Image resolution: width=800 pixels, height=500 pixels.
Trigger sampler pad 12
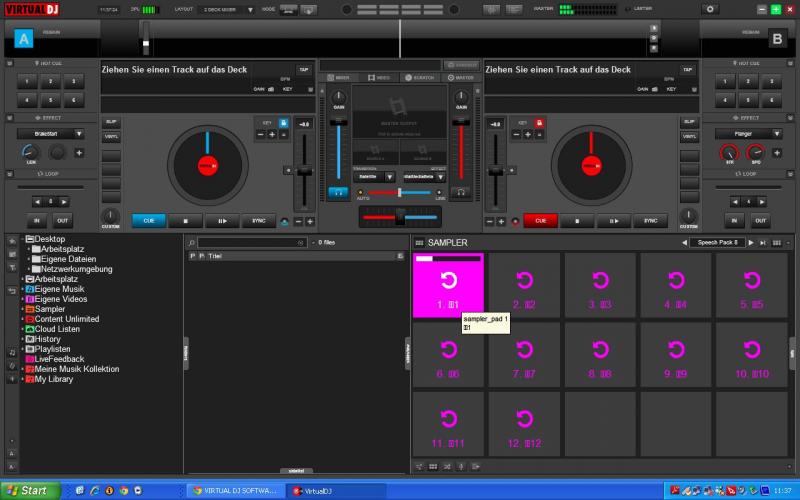(x=524, y=425)
